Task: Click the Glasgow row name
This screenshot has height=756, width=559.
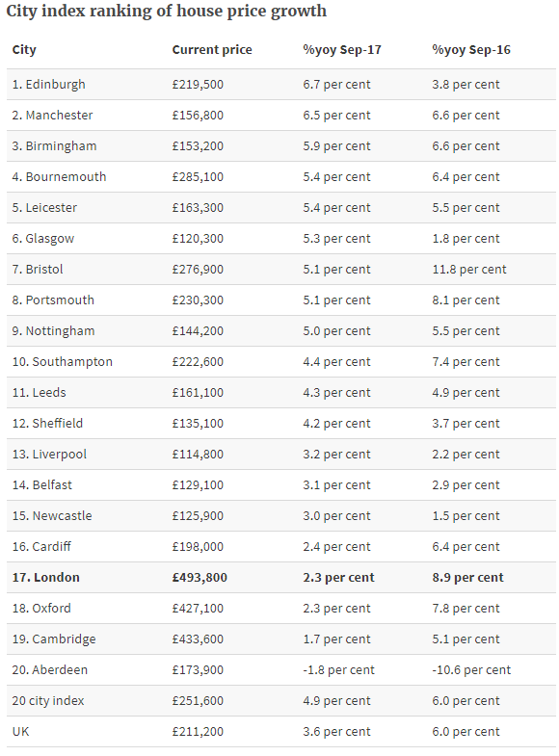Action: point(43,239)
